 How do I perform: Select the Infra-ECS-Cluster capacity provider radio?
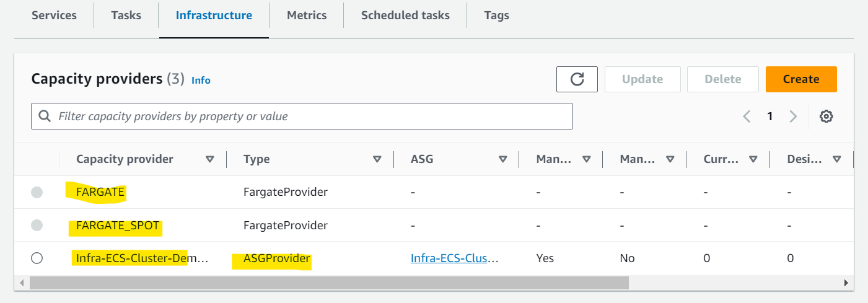coord(37,258)
